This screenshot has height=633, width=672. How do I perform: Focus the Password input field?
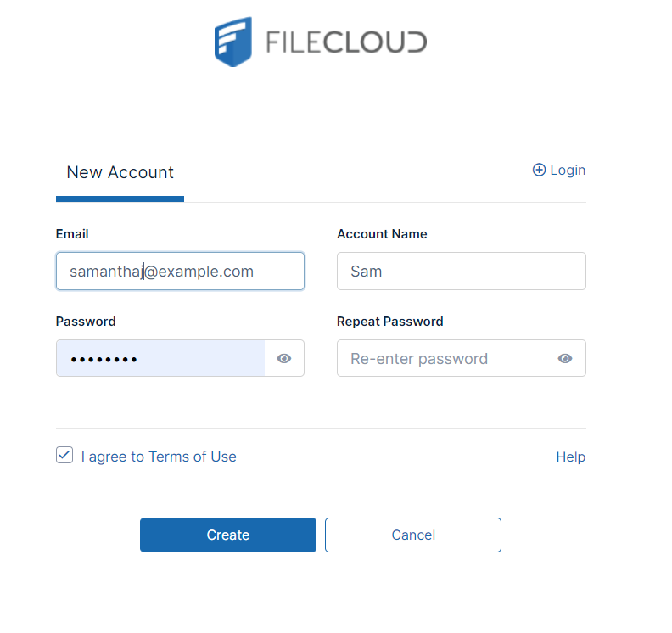click(x=160, y=358)
